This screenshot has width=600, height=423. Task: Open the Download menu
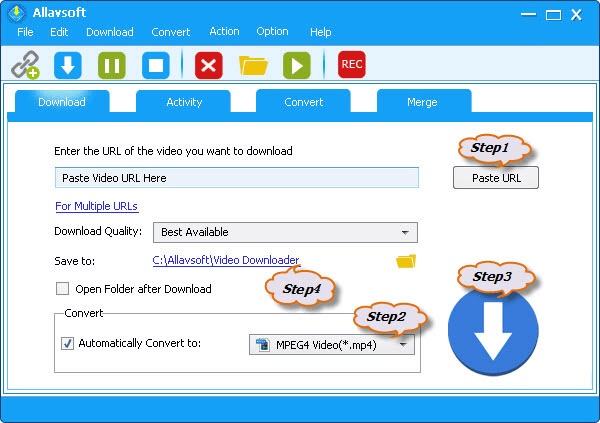(110, 32)
